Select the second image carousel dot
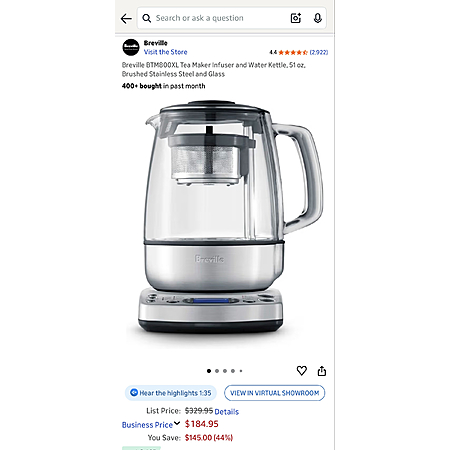Screen dimensions: 450x450 217,371
